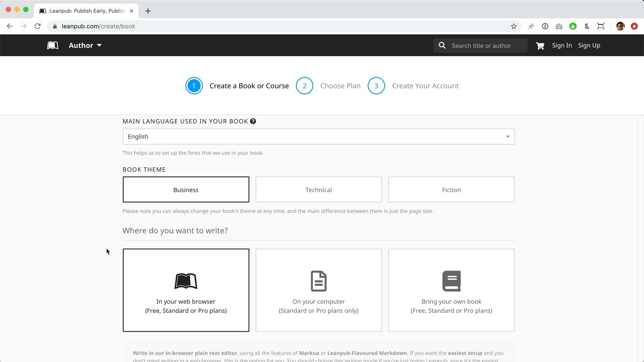
Task: Go back using browser back arrow
Action: click(10, 26)
